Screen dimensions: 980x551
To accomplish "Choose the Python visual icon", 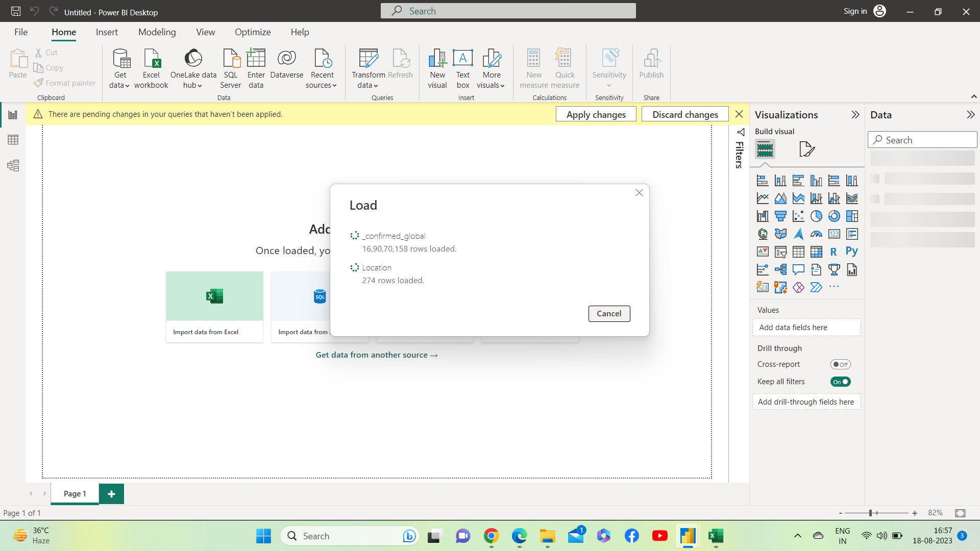I will (852, 252).
